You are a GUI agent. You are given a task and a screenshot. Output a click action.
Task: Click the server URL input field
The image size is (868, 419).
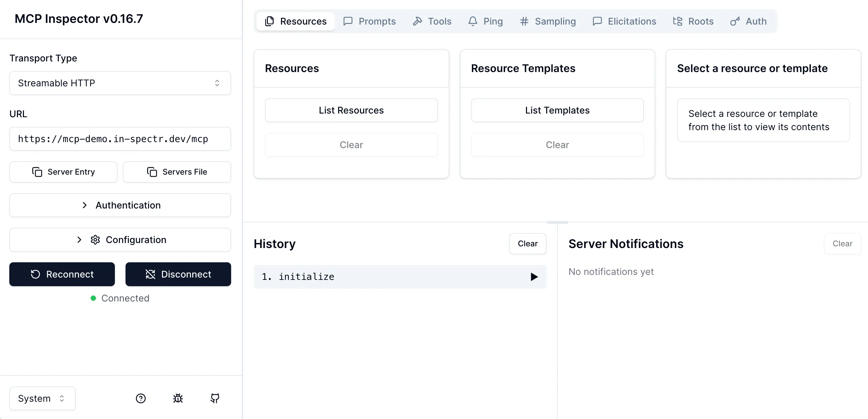click(x=120, y=139)
